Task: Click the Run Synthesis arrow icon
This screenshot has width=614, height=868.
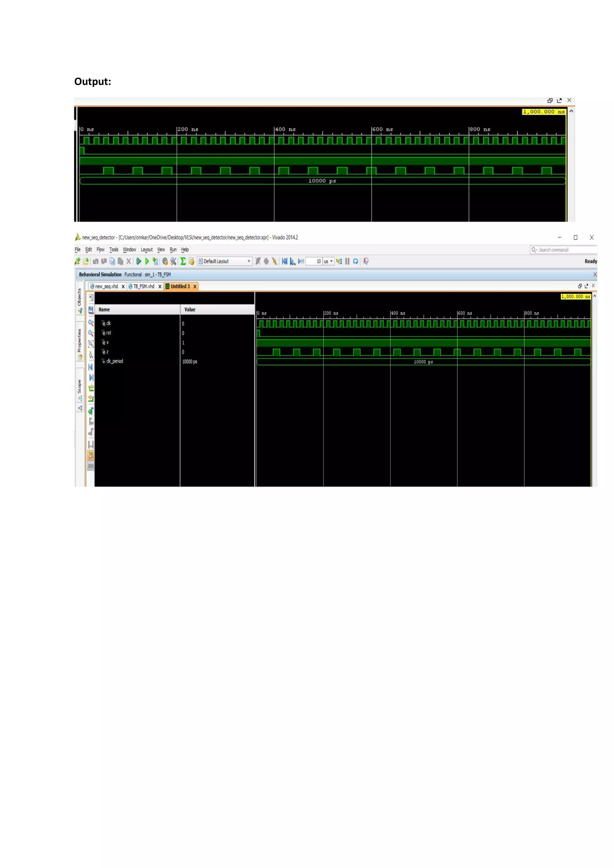Action: pyautogui.click(x=139, y=261)
